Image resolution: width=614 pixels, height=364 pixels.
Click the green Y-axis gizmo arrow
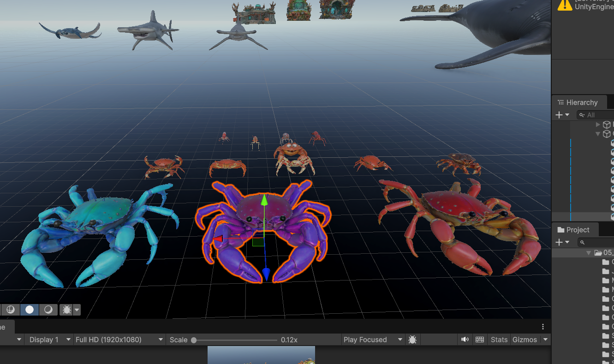[264, 201]
